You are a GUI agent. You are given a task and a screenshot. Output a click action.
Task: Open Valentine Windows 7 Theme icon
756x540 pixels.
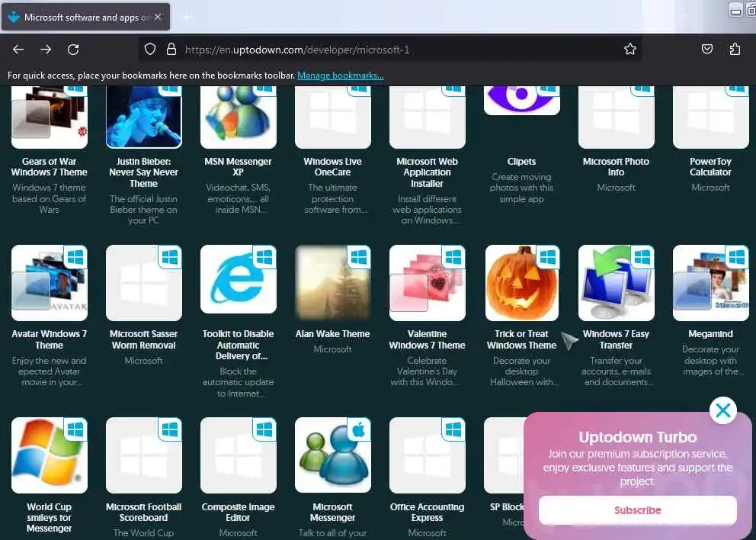pos(428,283)
